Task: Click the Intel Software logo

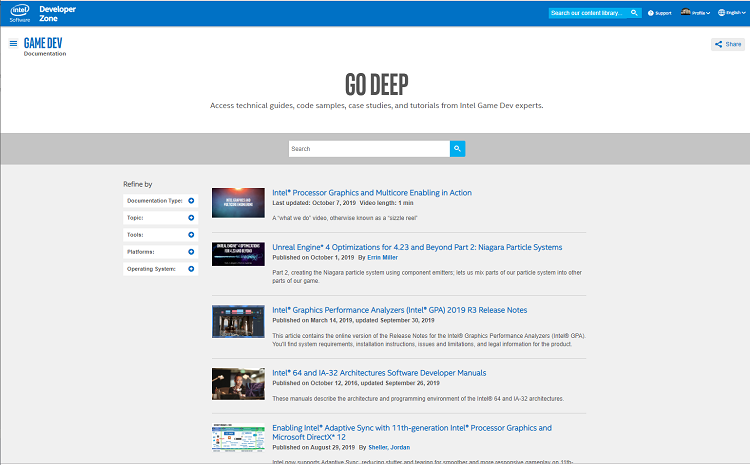Action: coord(20,13)
